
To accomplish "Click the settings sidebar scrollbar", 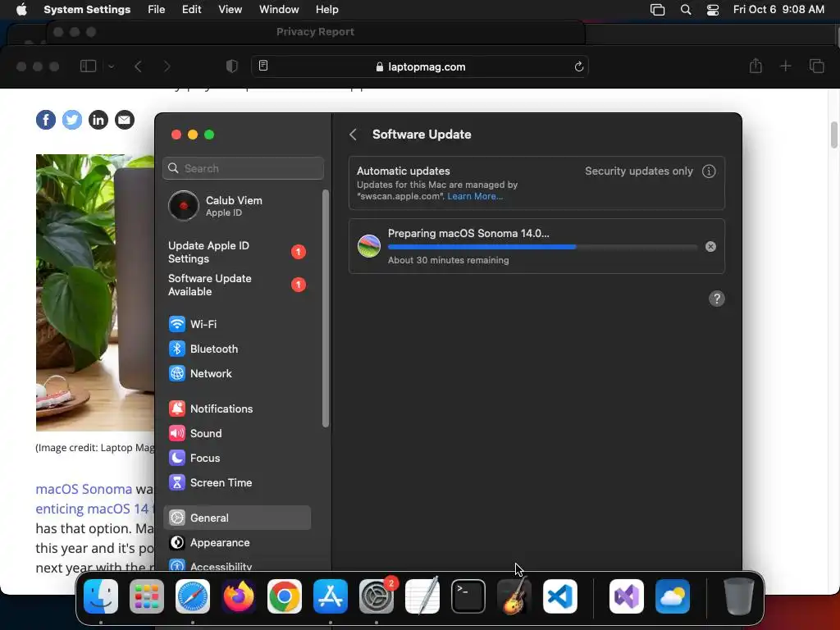I will (x=325, y=308).
